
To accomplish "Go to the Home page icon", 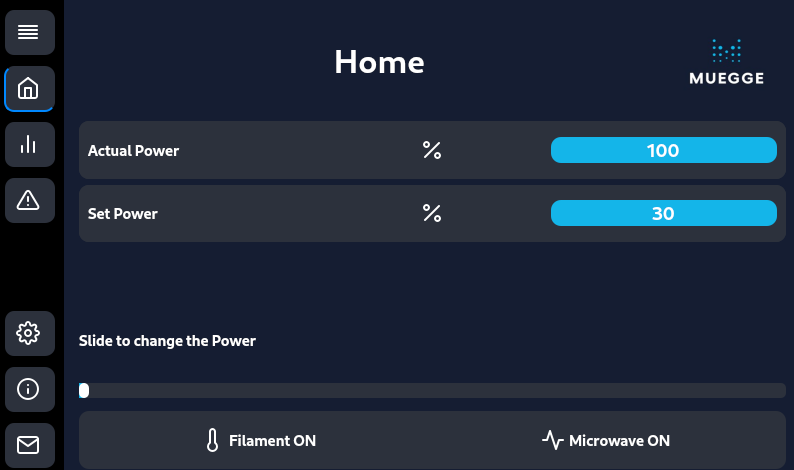I will [29, 89].
